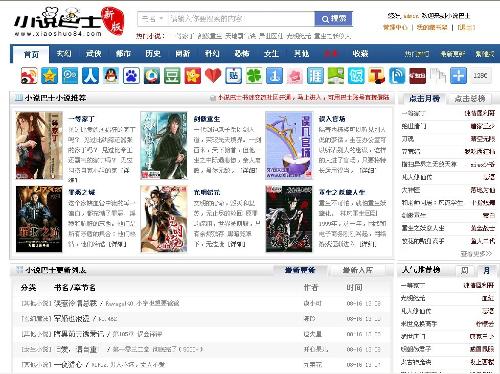Switch to the 点击总榜 ranking tab
Image resolution: width=500 pixels, height=374 pixels.
[x=470, y=99]
